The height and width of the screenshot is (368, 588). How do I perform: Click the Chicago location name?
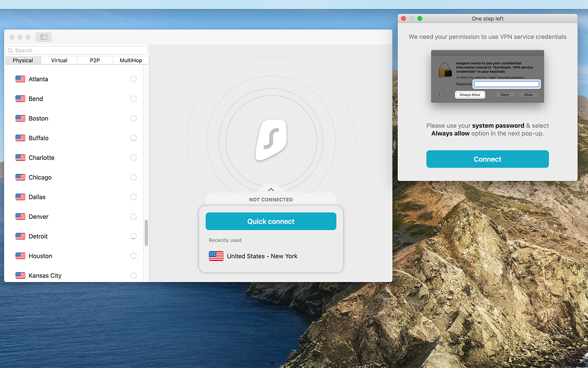(40, 178)
